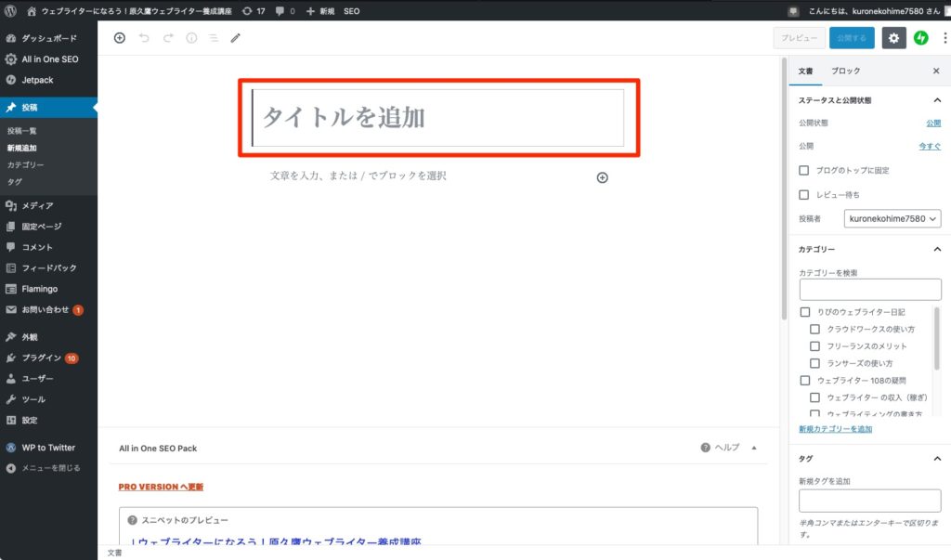Click the プレビュー button

point(799,38)
